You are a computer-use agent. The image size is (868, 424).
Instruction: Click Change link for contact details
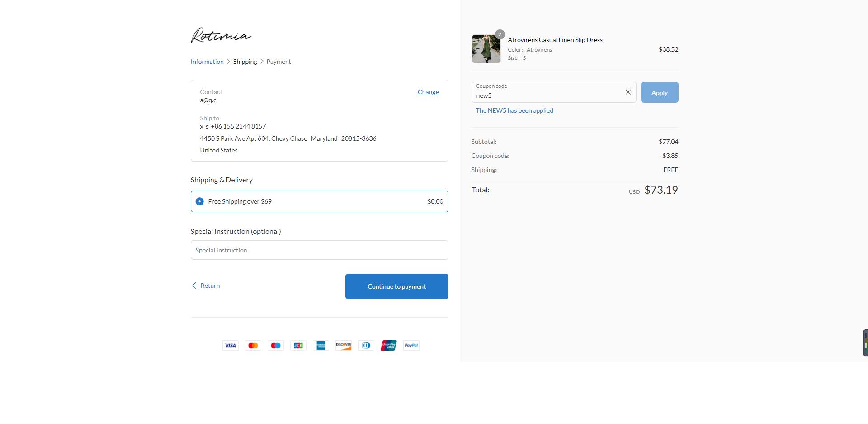tap(428, 92)
